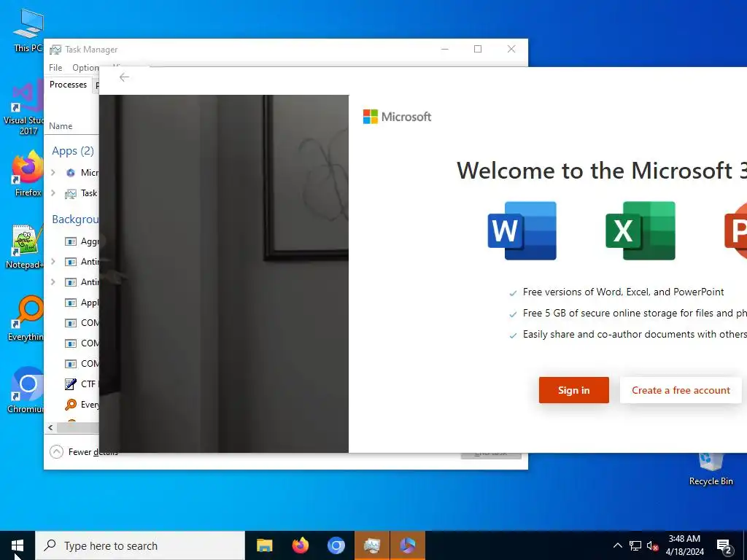The image size is (747, 560).
Task: Collapse with Fewer details chevron
Action: [x=56, y=451]
